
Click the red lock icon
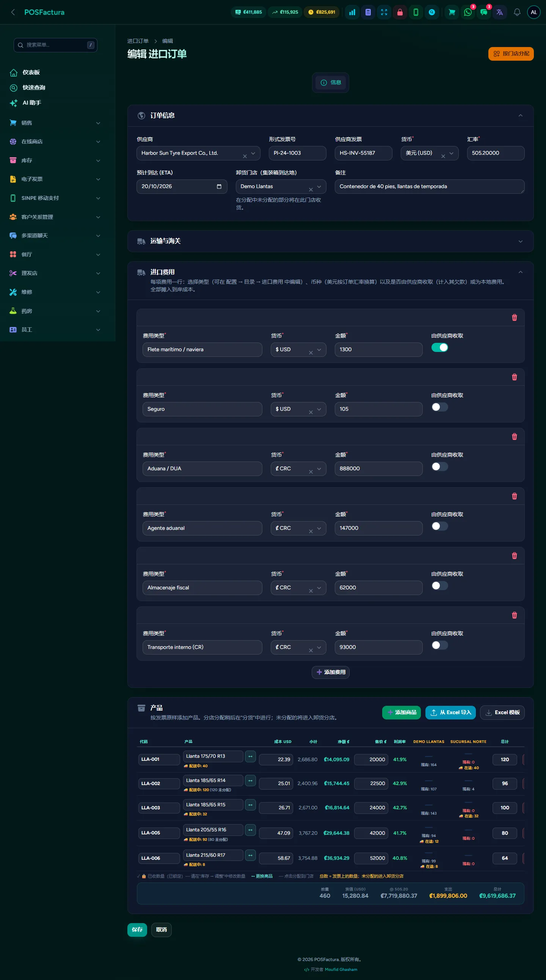point(400,12)
